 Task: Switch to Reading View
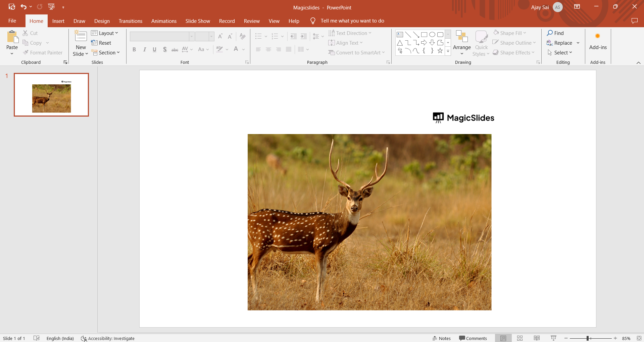(x=537, y=338)
